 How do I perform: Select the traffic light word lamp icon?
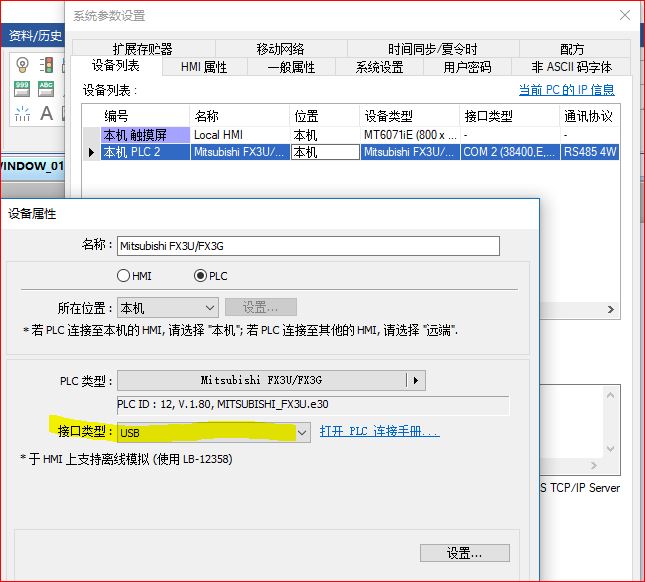(46, 65)
